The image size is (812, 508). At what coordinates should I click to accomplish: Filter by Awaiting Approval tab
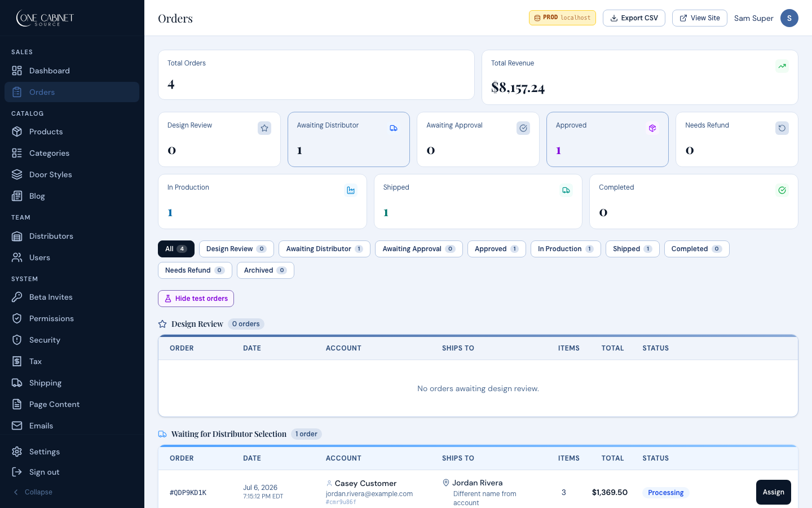[x=419, y=249]
